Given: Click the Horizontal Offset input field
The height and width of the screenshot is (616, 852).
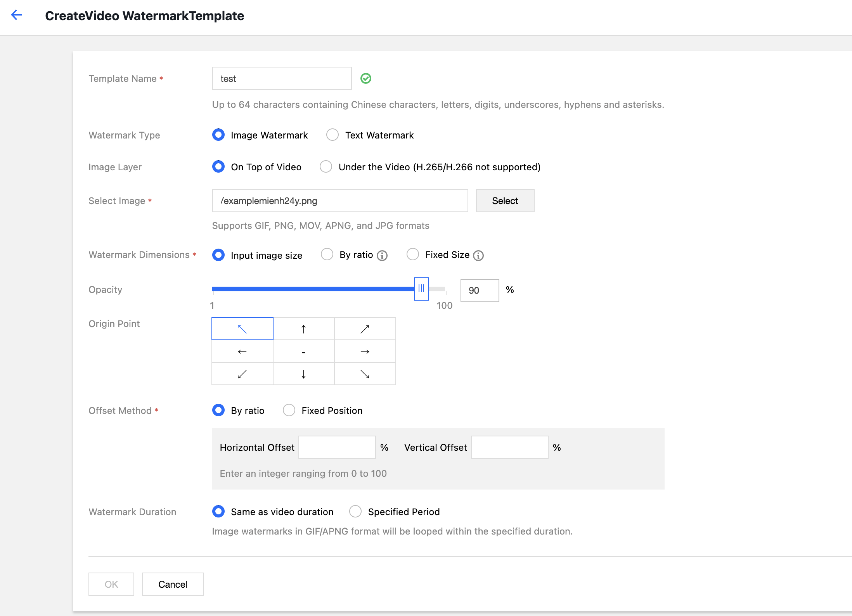Looking at the screenshot, I should pyautogui.click(x=337, y=447).
